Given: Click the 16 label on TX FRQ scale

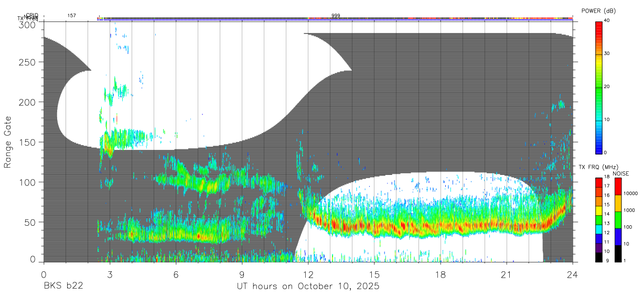Looking at the screenshot, I should tap(606, 195).
